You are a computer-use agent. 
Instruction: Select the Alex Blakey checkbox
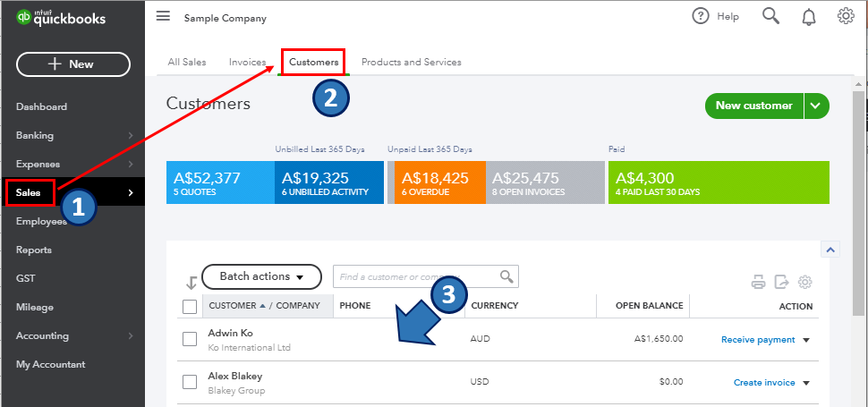(190, 382)
